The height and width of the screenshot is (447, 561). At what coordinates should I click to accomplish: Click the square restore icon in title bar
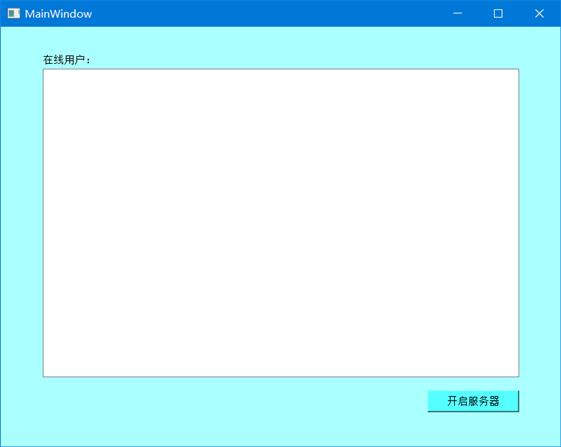498,13
